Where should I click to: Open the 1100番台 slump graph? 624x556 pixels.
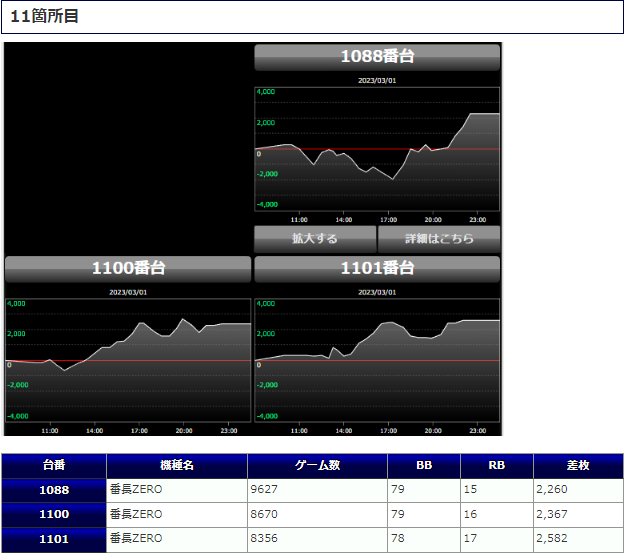point(128,360)
